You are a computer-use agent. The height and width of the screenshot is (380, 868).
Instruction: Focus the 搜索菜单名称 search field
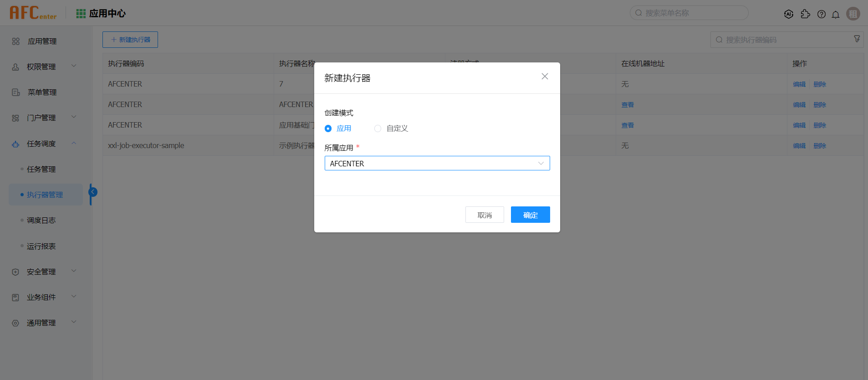692,13
